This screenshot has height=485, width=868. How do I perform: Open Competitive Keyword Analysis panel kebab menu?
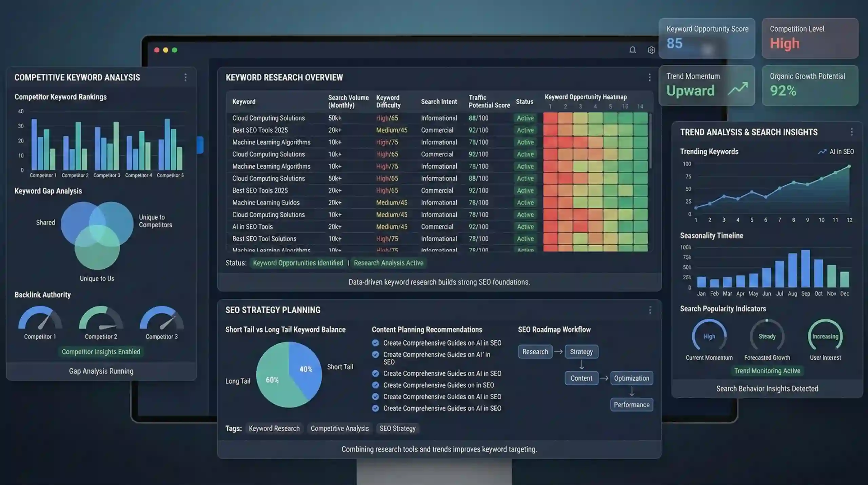click(185, 77)
